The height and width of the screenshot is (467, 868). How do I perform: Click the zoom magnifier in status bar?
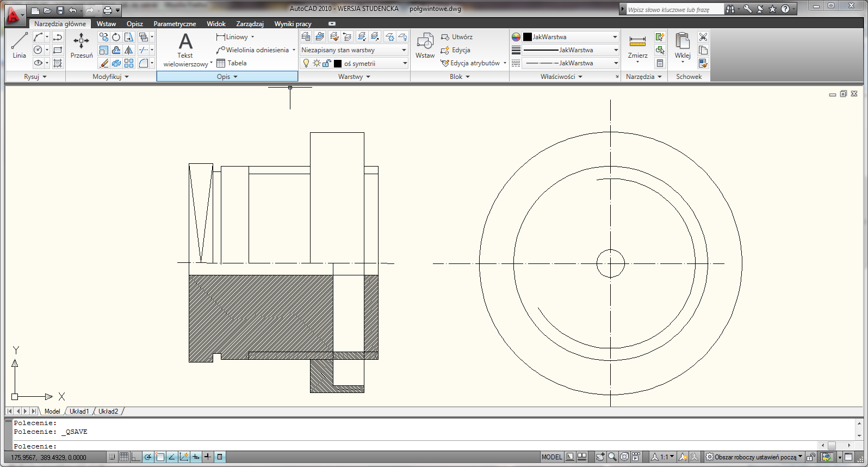pyautogui.click(x=612, y=457)
